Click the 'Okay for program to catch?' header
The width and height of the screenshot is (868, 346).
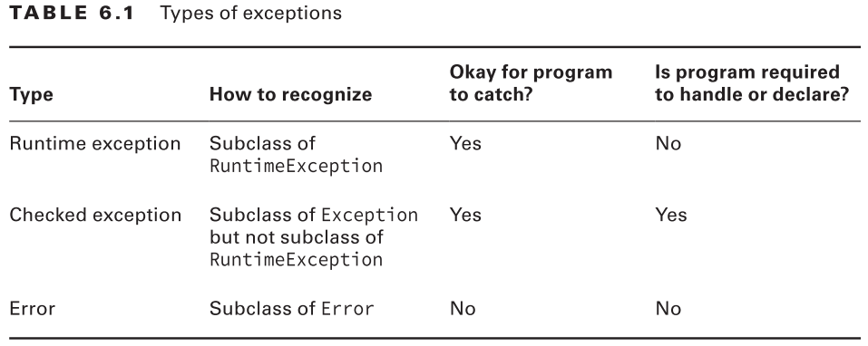pos(531,83)
